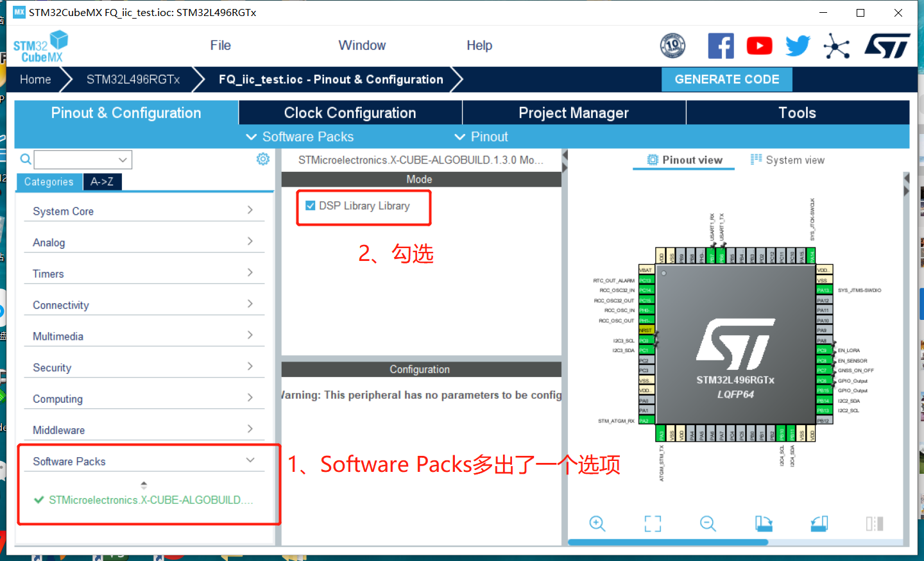Expand the Security category
924x561 pixels.
(x=144, y=367)
